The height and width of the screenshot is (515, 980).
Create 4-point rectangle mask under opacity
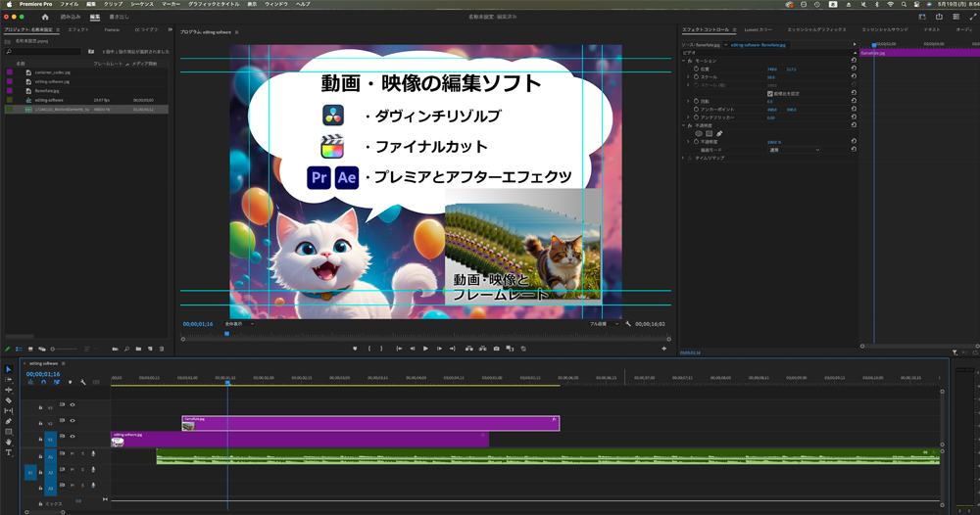(x=709, y=133)
